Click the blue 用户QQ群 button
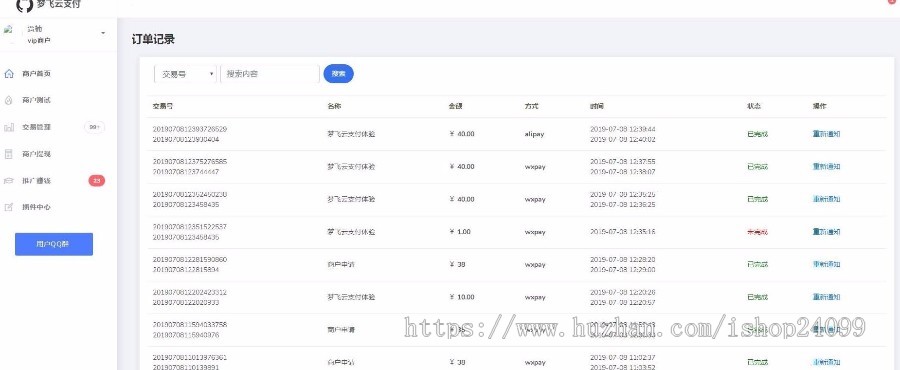 point(54,244)
